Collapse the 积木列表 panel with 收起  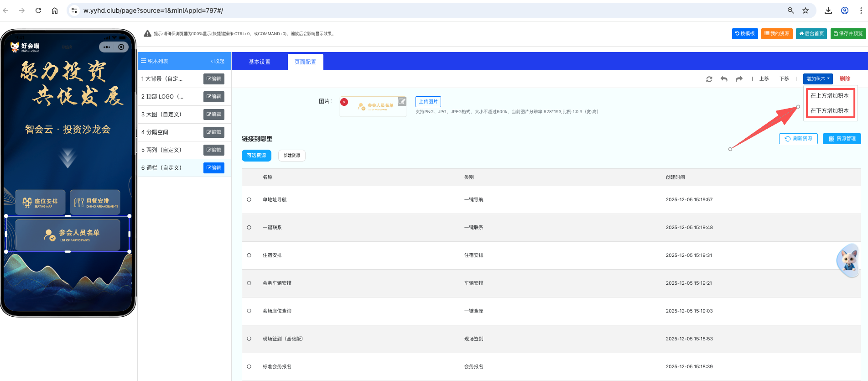tap(218, 61)
